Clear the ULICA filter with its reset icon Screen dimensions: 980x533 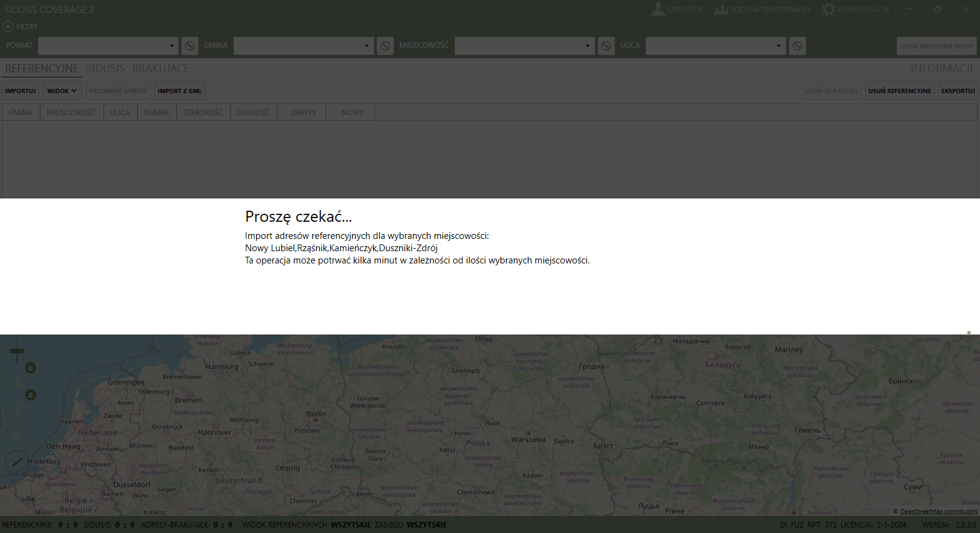[x=797, y=46]
